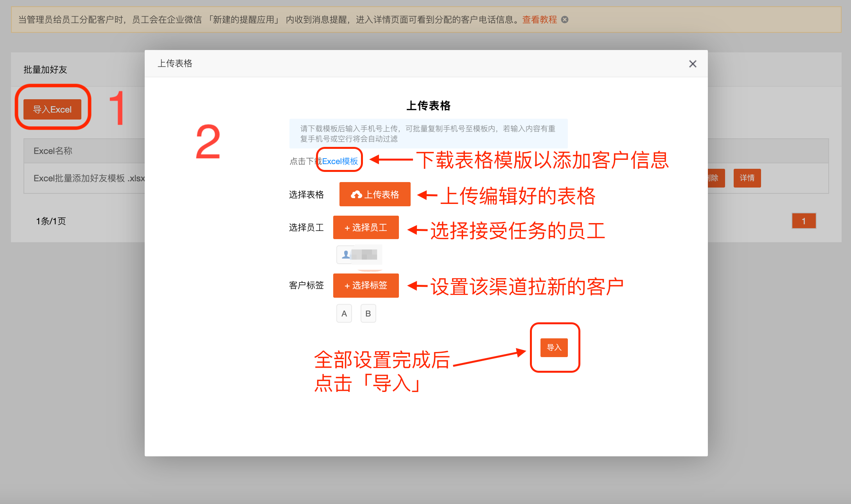This screenshot has width=851, height=504.
Task: Open the 查看教程 tutorial link
Action: point(539,20)
